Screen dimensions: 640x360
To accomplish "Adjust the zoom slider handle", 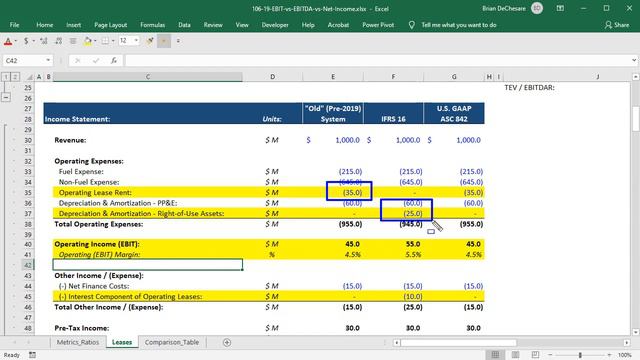I will [x=580, y=355].
